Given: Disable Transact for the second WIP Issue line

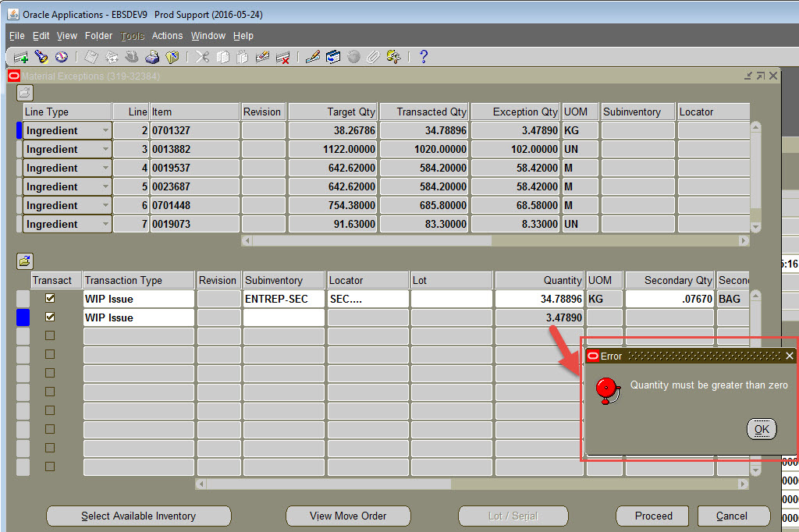Looking at the screenshot, I should click(50, 317).
